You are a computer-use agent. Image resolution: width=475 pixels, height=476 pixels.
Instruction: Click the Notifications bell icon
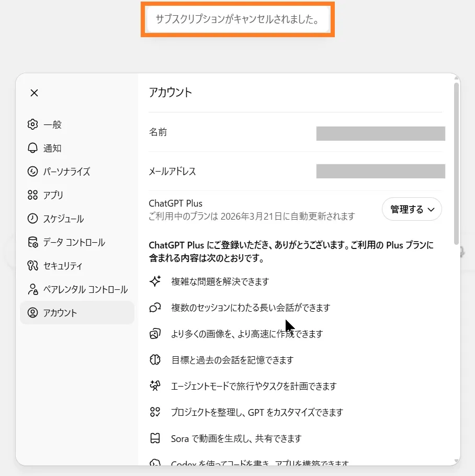32,148
